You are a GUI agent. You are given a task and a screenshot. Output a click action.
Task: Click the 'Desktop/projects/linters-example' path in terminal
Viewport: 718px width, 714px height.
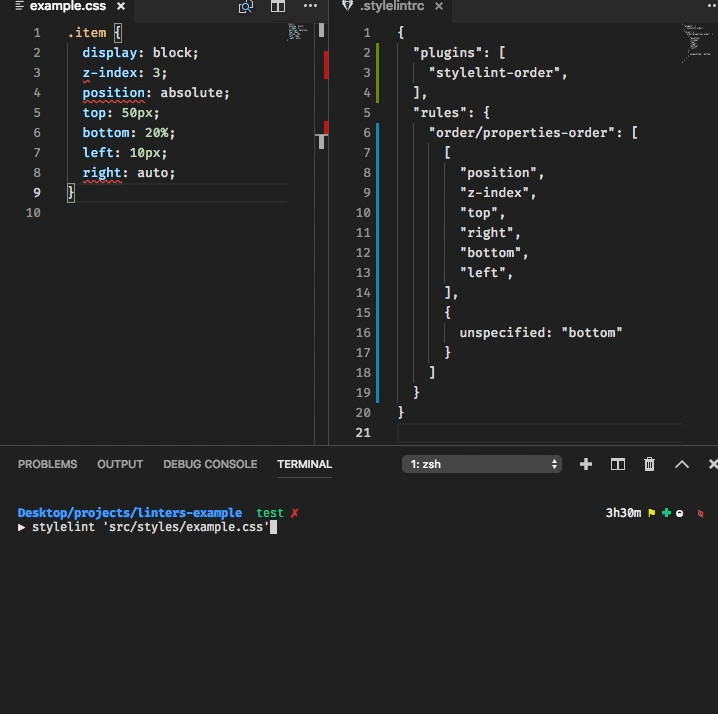point(130,512)
